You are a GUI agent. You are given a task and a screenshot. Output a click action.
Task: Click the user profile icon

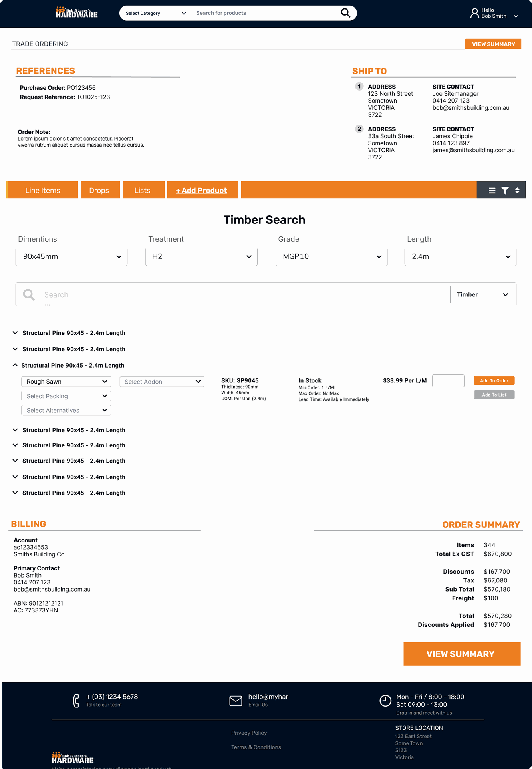[474, 13]
